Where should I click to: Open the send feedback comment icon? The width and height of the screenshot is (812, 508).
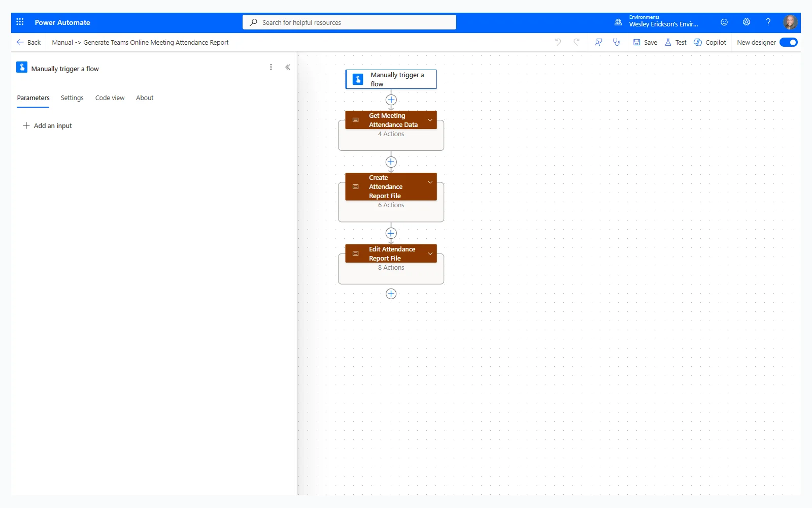pyautogui.click(x=598, y=42)
